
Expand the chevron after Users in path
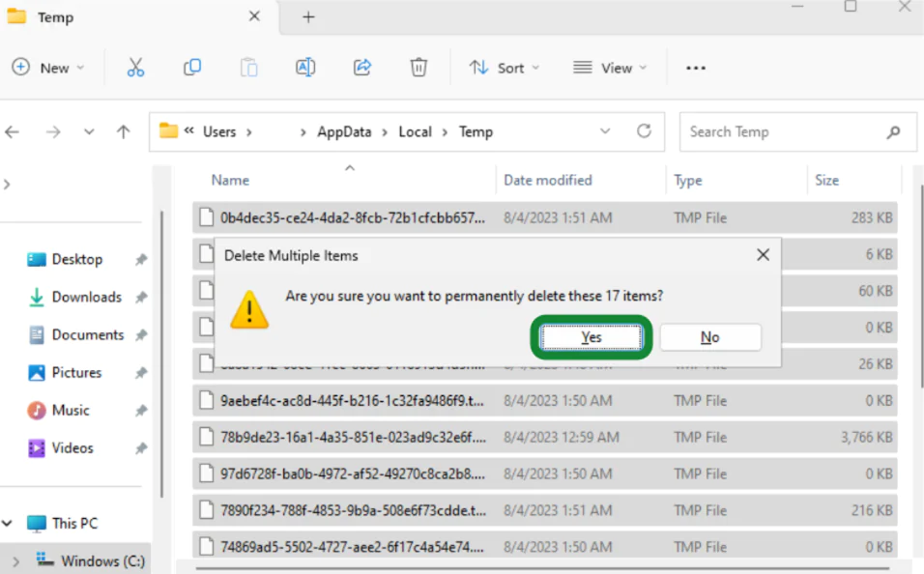tap(249, 132)
